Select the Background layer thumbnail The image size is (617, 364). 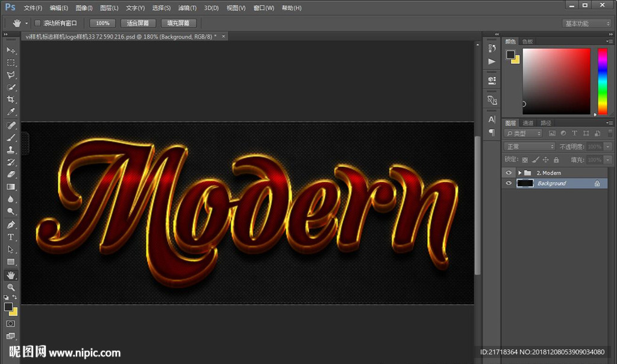(x=525, y=183)
